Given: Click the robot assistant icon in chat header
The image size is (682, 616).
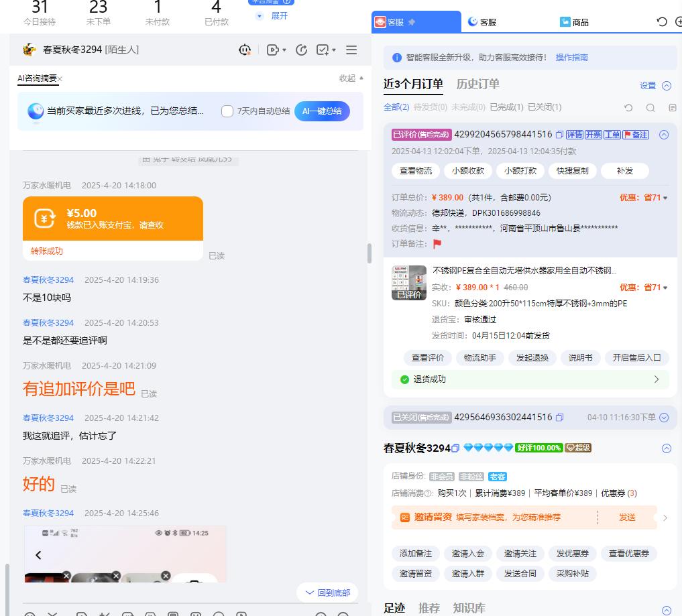Looking at the screenshot, I should pos(245,50).
